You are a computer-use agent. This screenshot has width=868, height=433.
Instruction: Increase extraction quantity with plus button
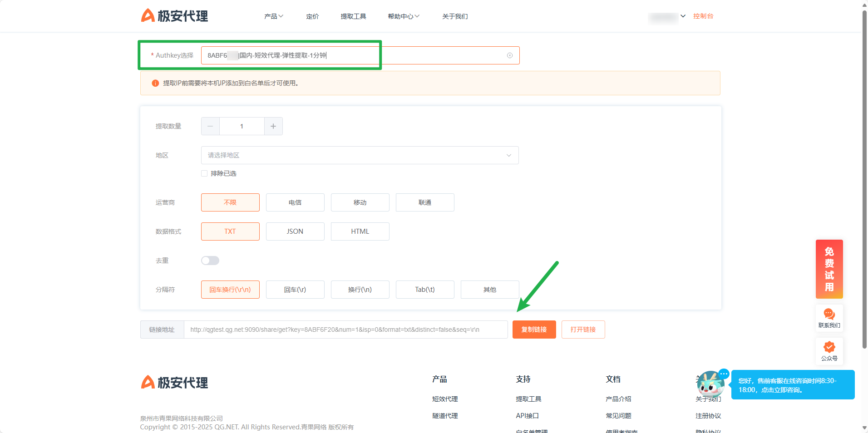[x=273, y=126]
